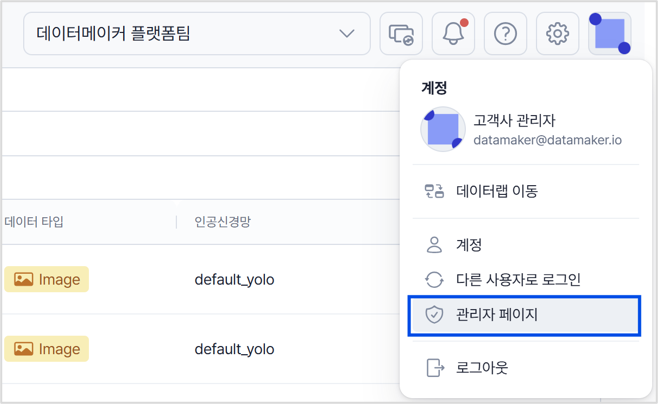This screenshot has width=658, height=404.
Task: Click datamaker@datamaker.io email text
Action: point(547,140)
